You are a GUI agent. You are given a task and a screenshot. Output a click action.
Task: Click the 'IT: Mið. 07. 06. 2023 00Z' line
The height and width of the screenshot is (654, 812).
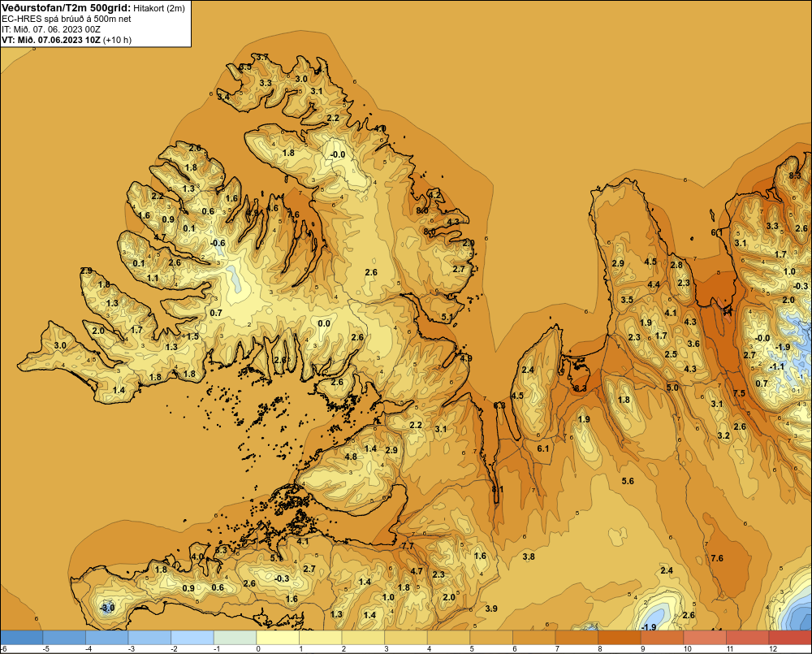(50, 29)
